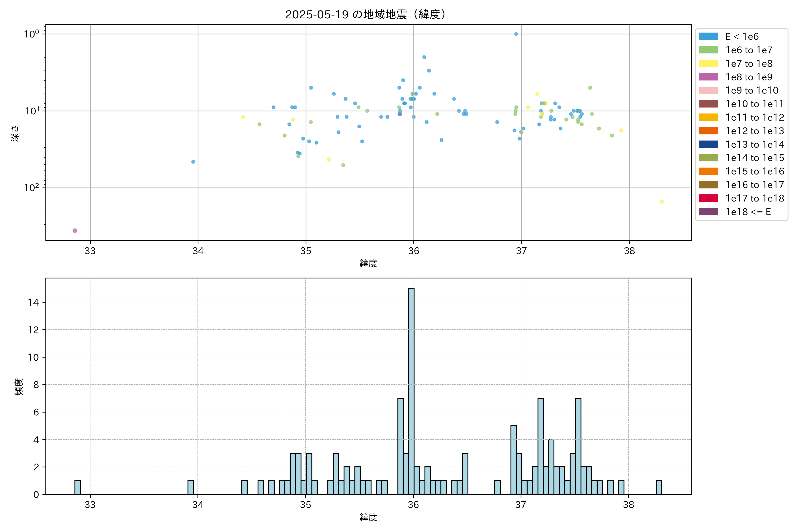
Task: Click the isolated blue point near latitude 34
Action: tap(193, 162)
